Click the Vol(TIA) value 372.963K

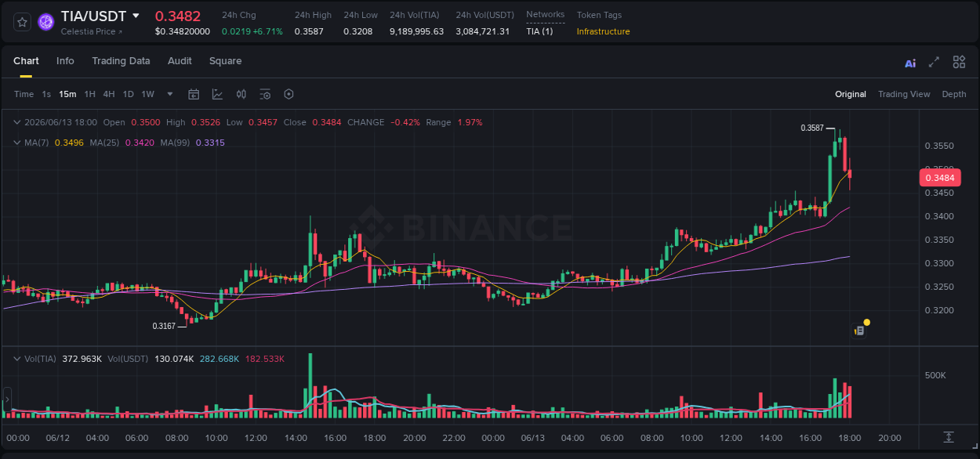(x=82, y=359)
